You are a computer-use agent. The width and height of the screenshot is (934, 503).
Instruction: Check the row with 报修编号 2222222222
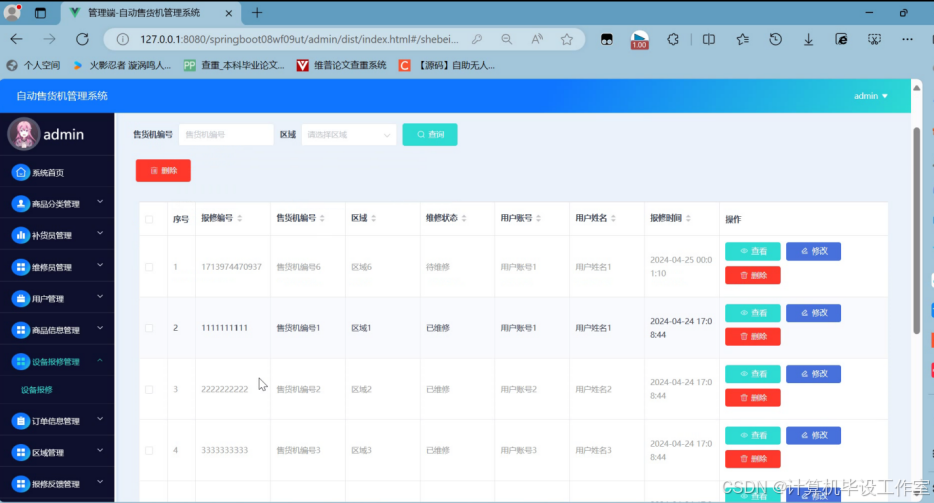149,389
